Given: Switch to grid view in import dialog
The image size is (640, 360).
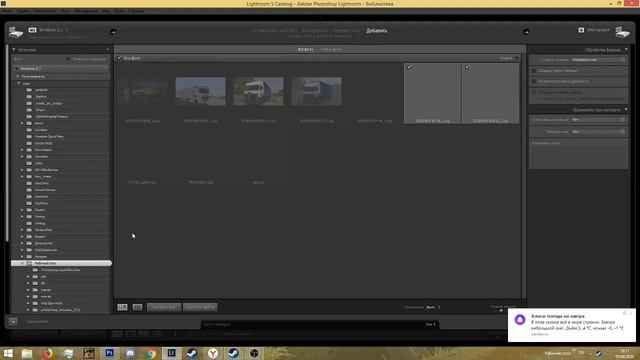Looking at the screenshot, I should [x=122, y=307].
